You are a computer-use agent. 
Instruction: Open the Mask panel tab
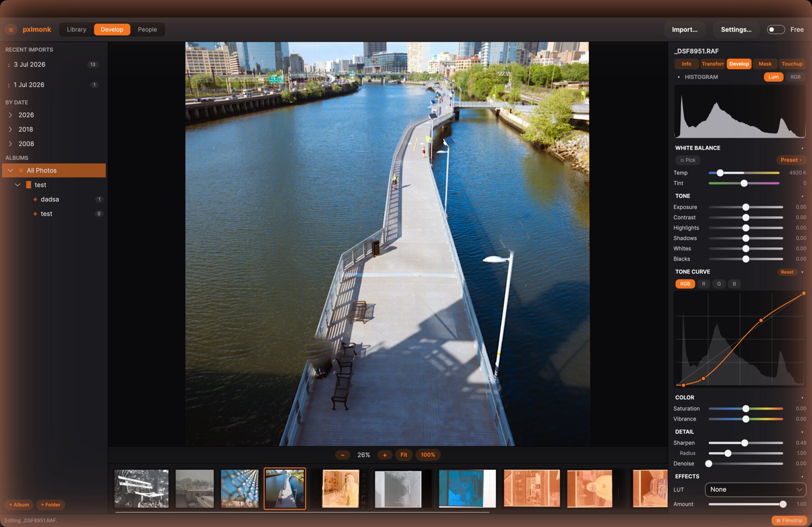click(x=765, y=64)
